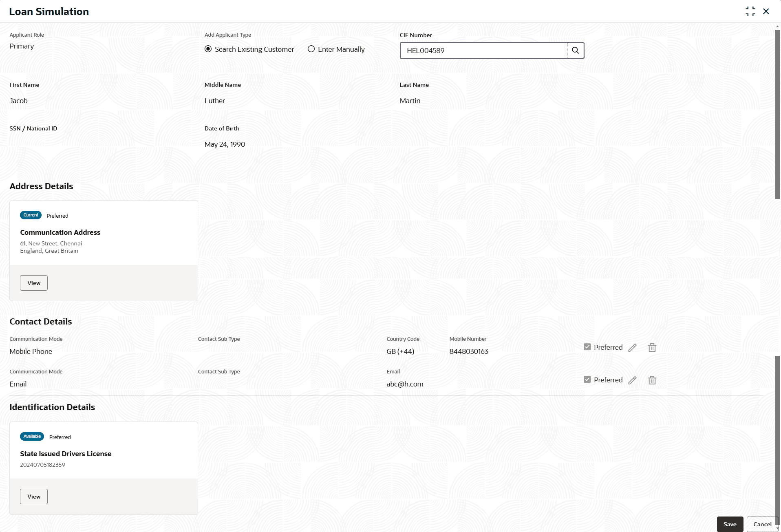
Task: Save the applicant details
Action: (730, 524)
